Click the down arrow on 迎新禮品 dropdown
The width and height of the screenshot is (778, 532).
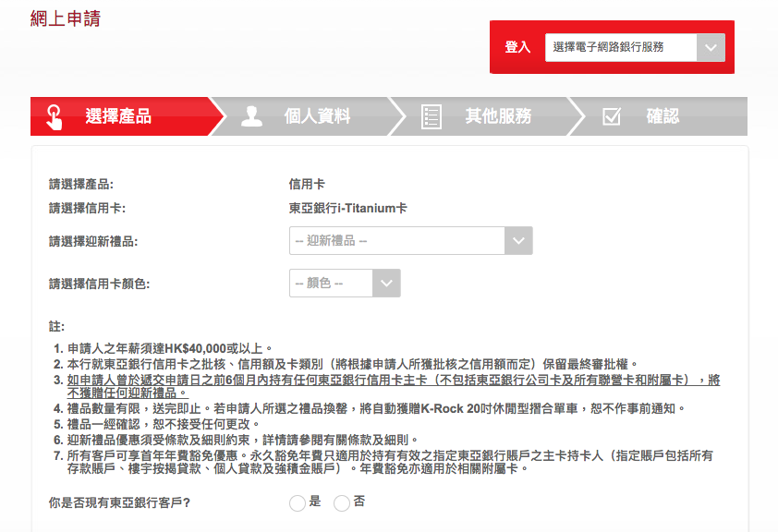(x=518, y=241)
